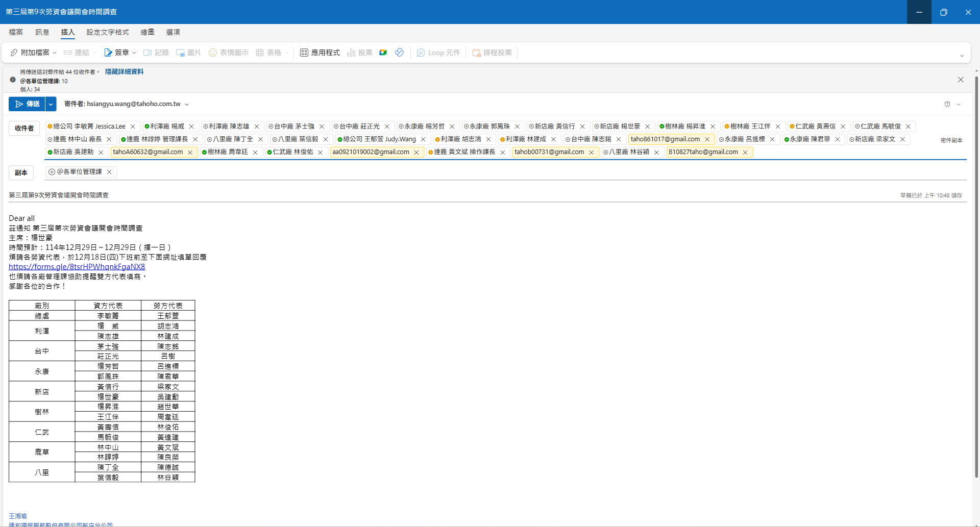Click the blue add-in icon next to Google Meet
The width and height of the screenshot is (980, 527).
point(400,53)
